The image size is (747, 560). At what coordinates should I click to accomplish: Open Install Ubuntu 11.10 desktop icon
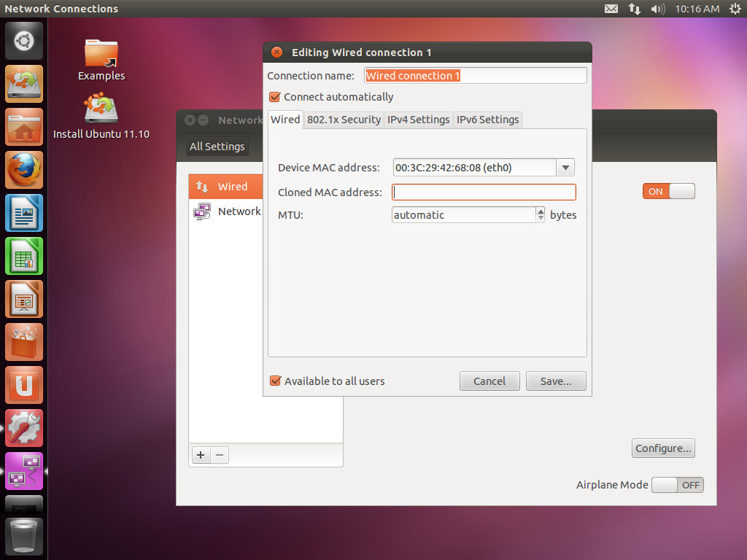click(101, 116)
